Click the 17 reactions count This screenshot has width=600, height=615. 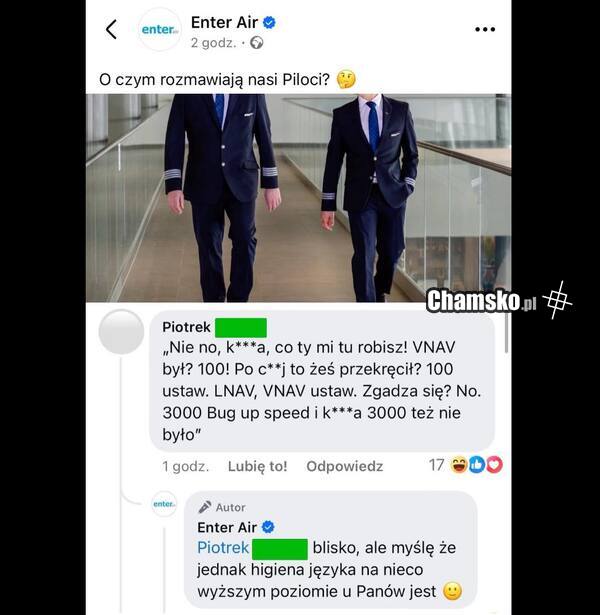436,465
